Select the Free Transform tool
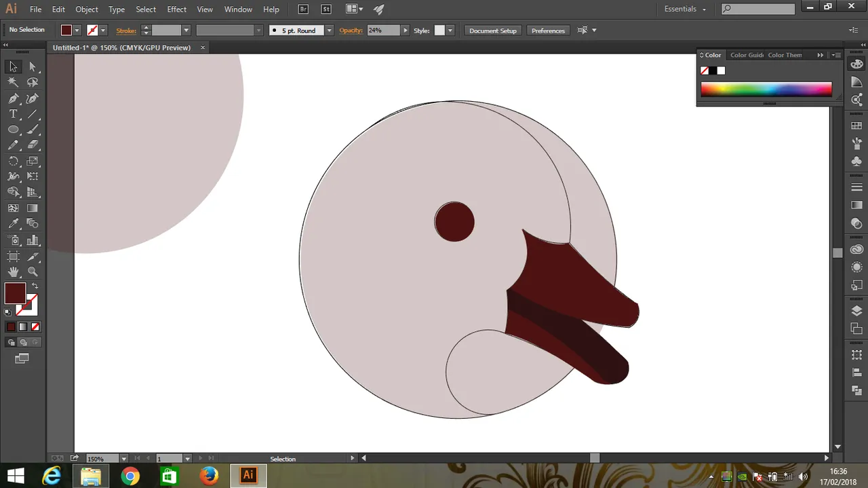The width and height of the screenshot is (868, 488). coord(33,176)
